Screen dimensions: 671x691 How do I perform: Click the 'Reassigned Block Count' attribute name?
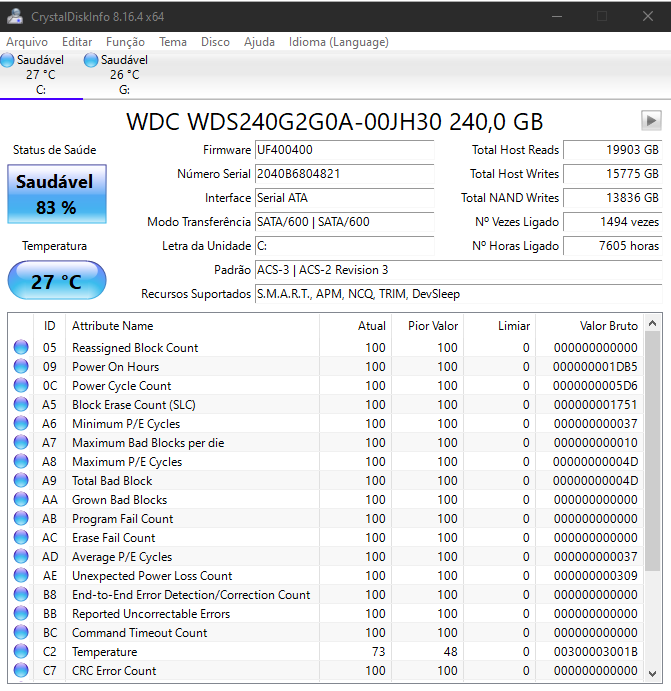click(x=135, y=348)
